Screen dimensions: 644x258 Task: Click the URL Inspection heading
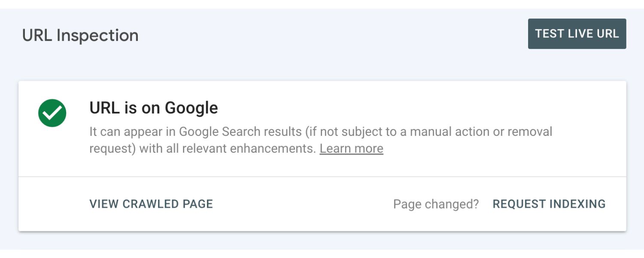click(x=81, y=34)
